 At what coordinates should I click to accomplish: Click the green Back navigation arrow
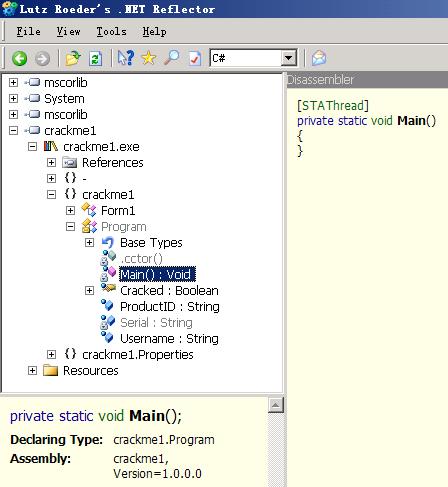19,58
